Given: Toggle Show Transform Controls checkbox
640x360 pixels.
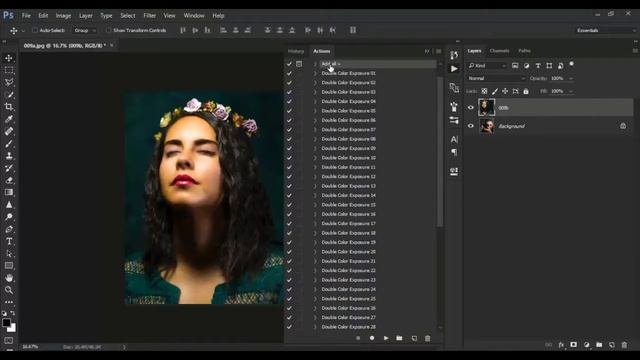Looking at the screenshot, I should pyautogui.click(x=108, y=30).
